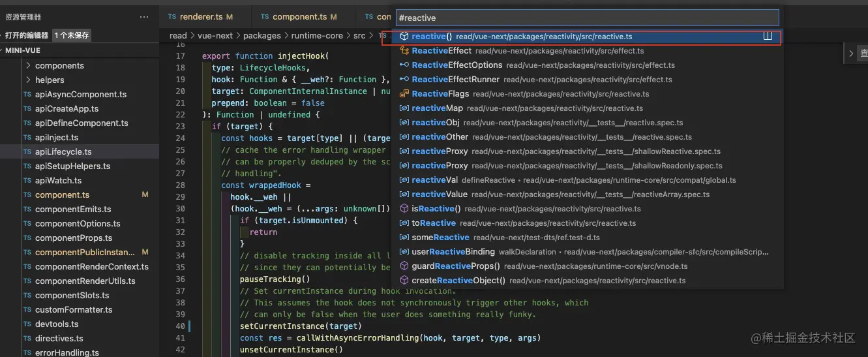The height and width of the screenshot is (357, 868).
Task: Click the variable icon beside reactiveMap
Action: click(404, 108)
